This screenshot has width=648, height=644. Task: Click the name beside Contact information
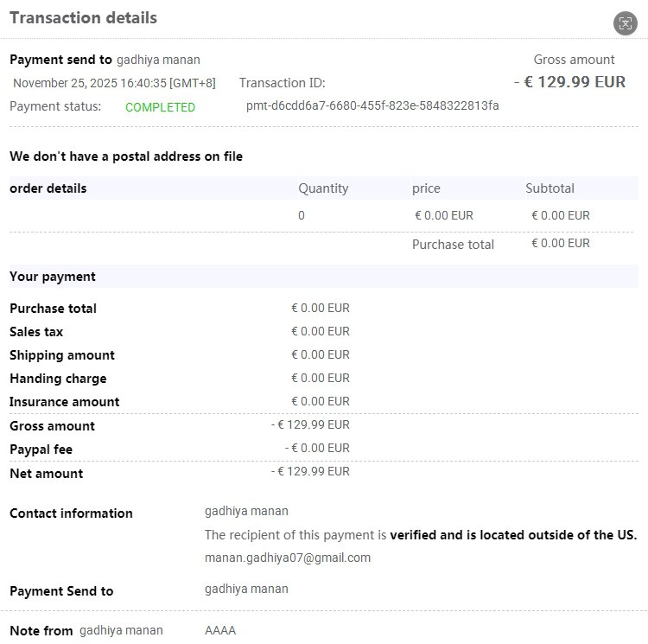click(246, 511)
